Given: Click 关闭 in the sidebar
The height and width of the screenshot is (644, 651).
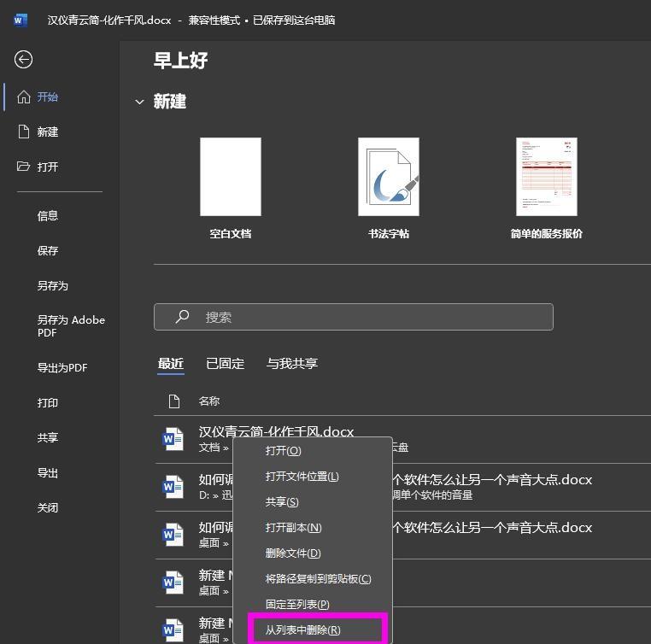Looking at the screenshot, I should point(47,507).
